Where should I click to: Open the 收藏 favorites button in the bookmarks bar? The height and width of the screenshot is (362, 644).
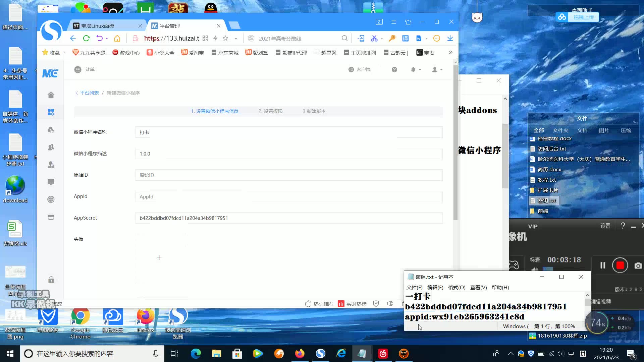pyautogui.click(x=53, y=52)
